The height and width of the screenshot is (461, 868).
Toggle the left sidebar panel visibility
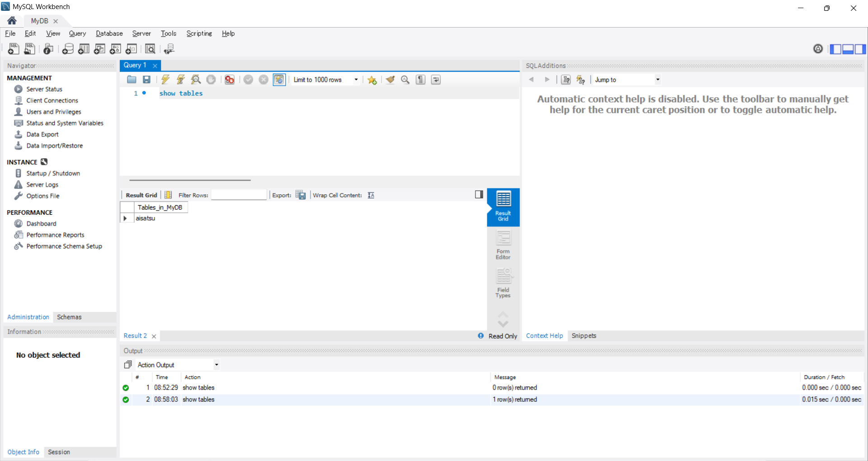[x=835, y=49]
